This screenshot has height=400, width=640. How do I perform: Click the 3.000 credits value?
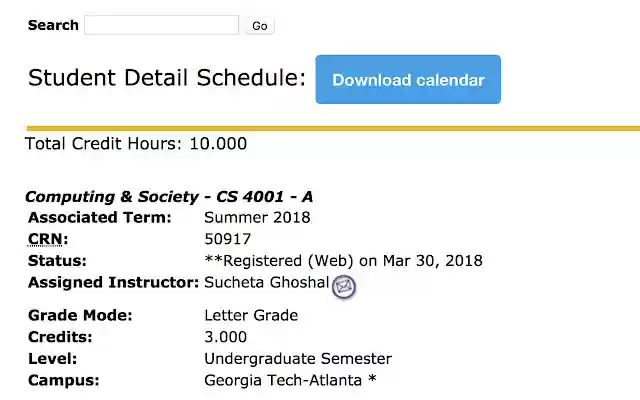225,337
